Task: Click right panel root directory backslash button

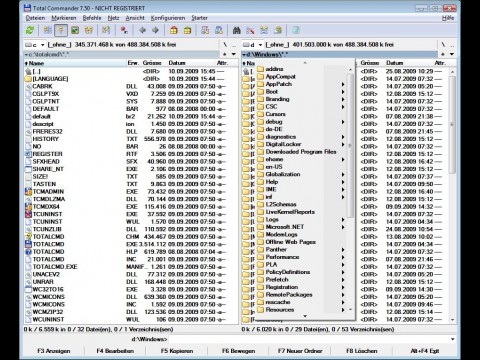Action: tap(443, 45)
